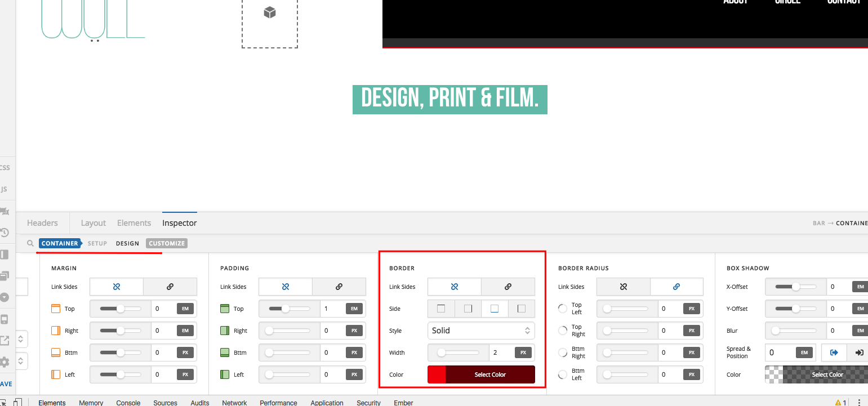Select the bottom side border icon
868x406 pixels.
(495, 309)
